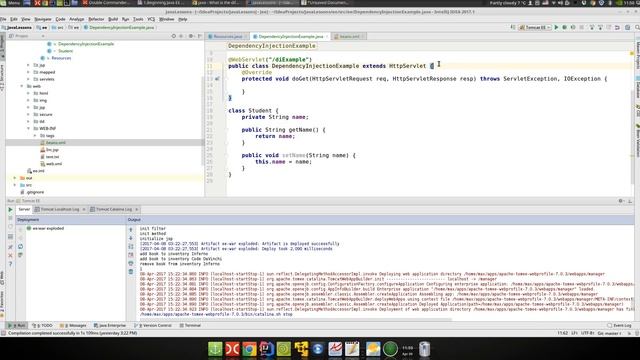Start debugging with the bug icon
Viewport: 640px width, 360px height.
coord(564,27)
